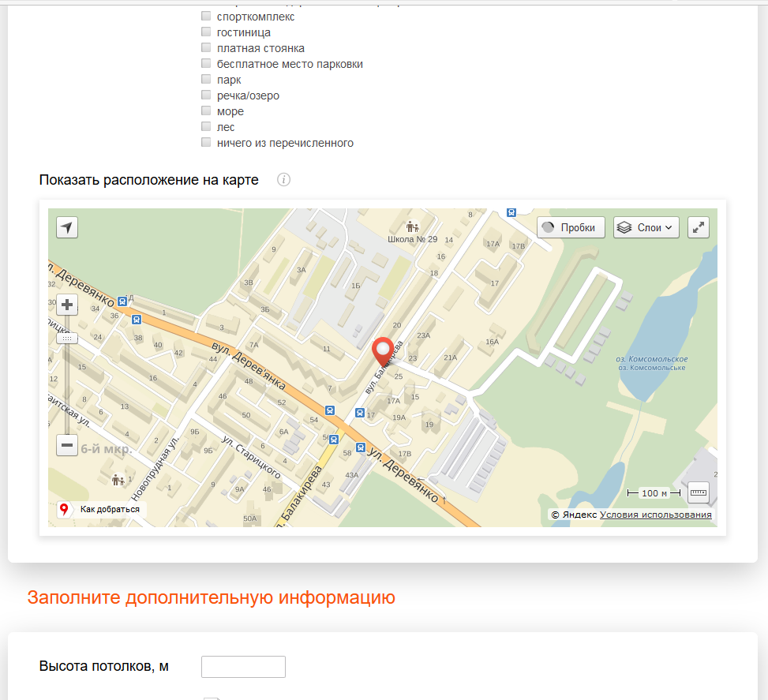Zoom in with the map plus button
Screen dimensions: 768x700
(67, 305)
